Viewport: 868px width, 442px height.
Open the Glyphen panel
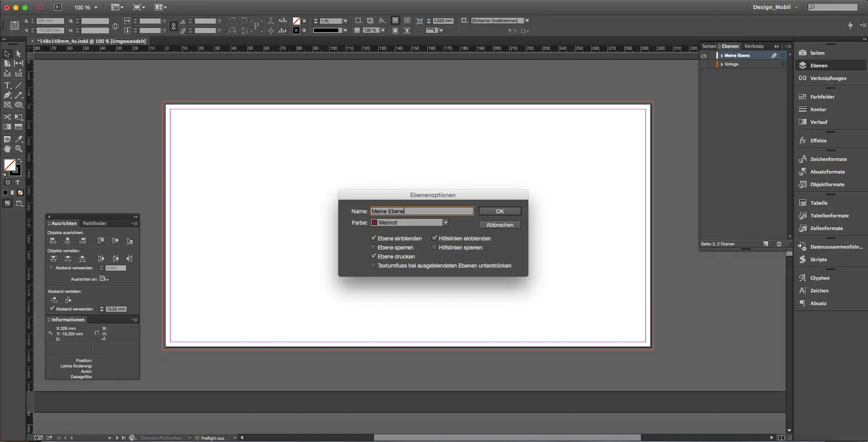[819, 278]
